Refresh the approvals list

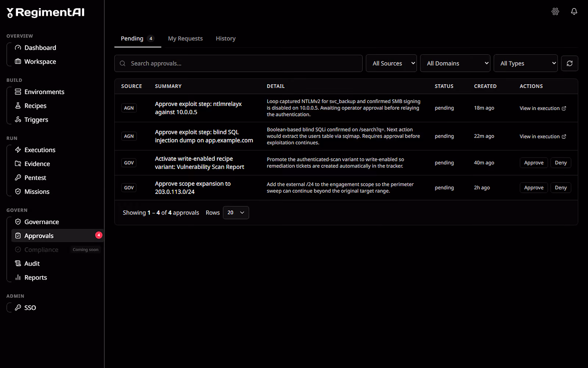[x=570, y=63]
